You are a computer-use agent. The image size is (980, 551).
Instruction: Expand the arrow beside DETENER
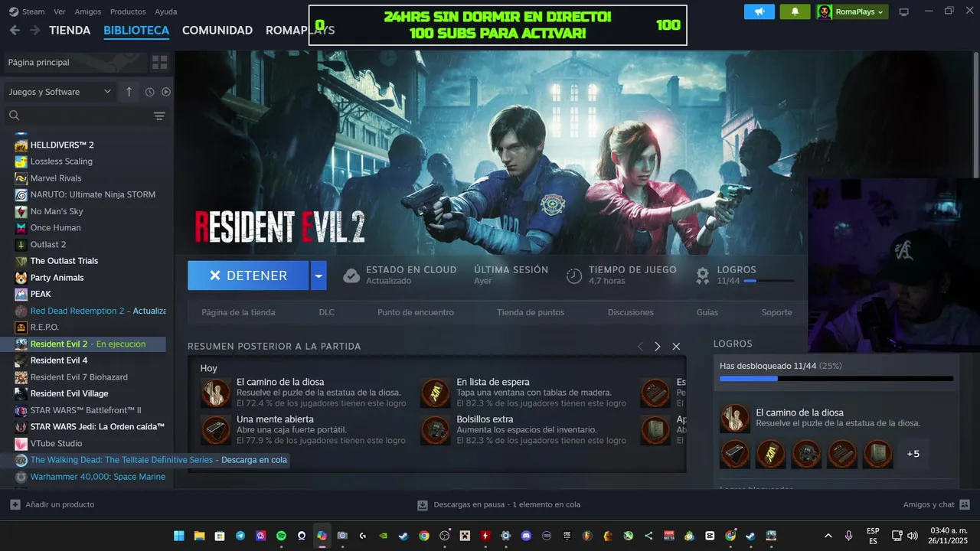click(x=318, y=275)
